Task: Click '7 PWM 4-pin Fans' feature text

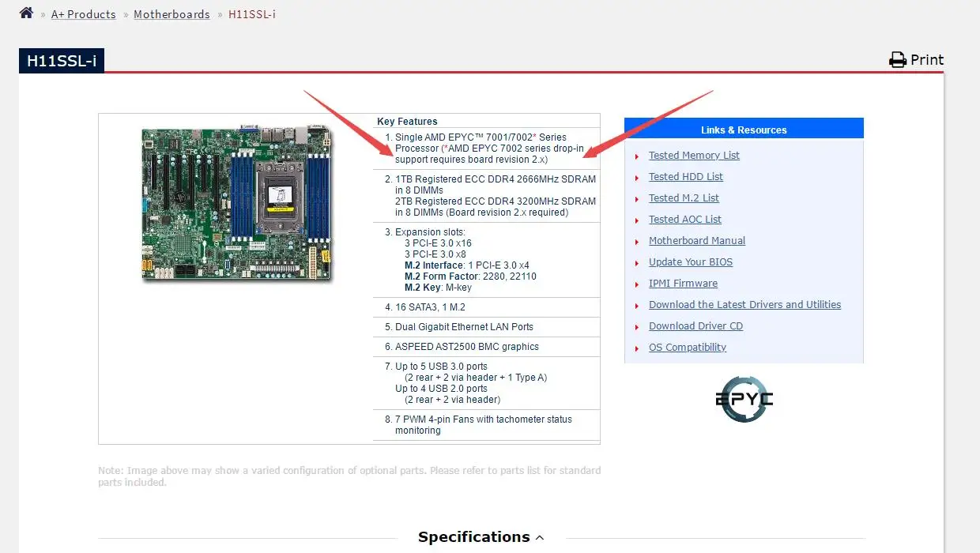Action: coord(484,425)
